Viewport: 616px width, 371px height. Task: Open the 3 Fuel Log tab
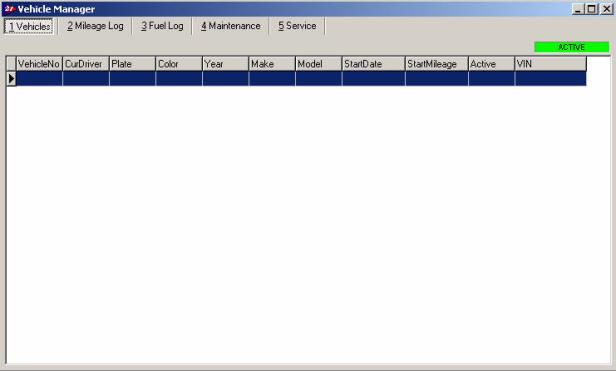pyautogui.click(x=162, y=26)
